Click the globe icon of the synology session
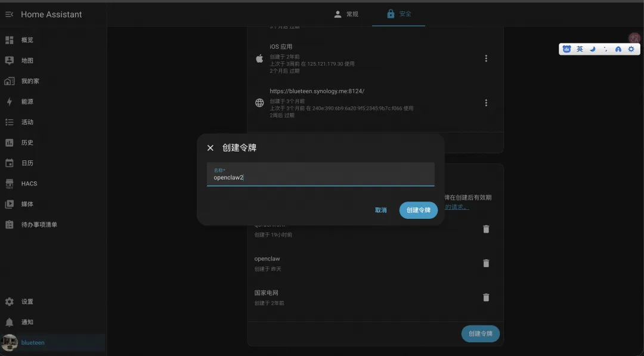 (259, 103)
